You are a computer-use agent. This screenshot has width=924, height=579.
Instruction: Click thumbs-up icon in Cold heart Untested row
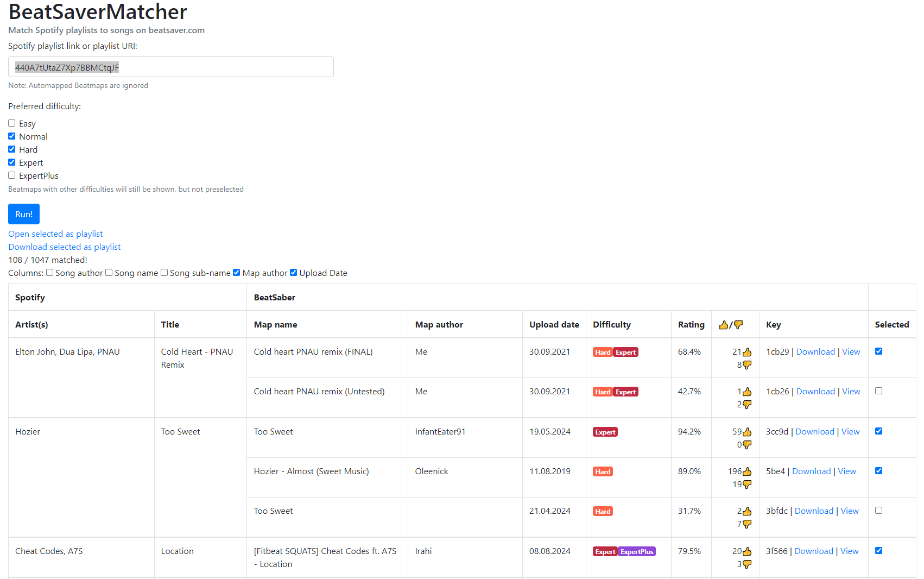(747, 392)
